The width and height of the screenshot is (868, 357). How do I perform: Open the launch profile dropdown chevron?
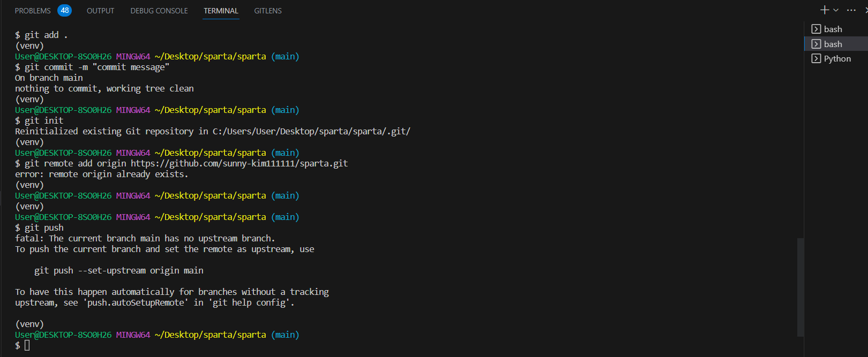click(x=836, y=10)
